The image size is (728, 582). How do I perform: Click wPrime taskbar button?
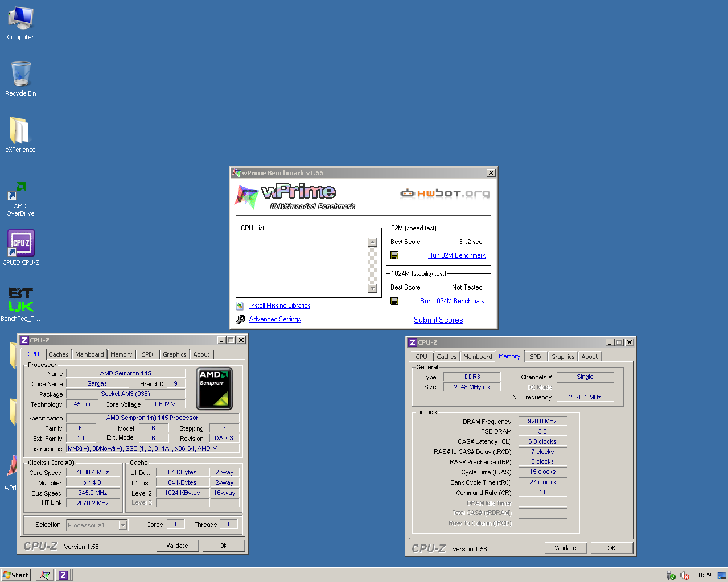(44, 575)
